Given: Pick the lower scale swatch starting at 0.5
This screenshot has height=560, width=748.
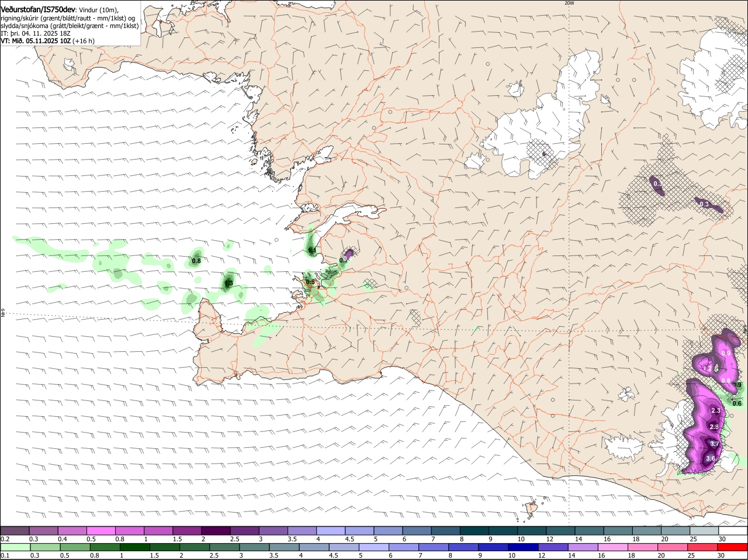Looking at the screenshot, I should pos(75,547).
